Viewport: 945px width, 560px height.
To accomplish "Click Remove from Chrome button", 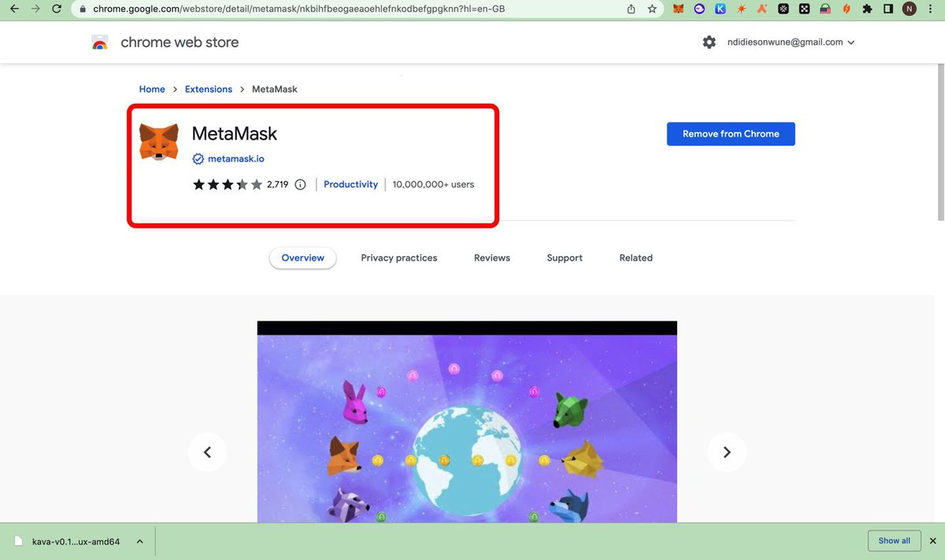I will tap(731, 134).
